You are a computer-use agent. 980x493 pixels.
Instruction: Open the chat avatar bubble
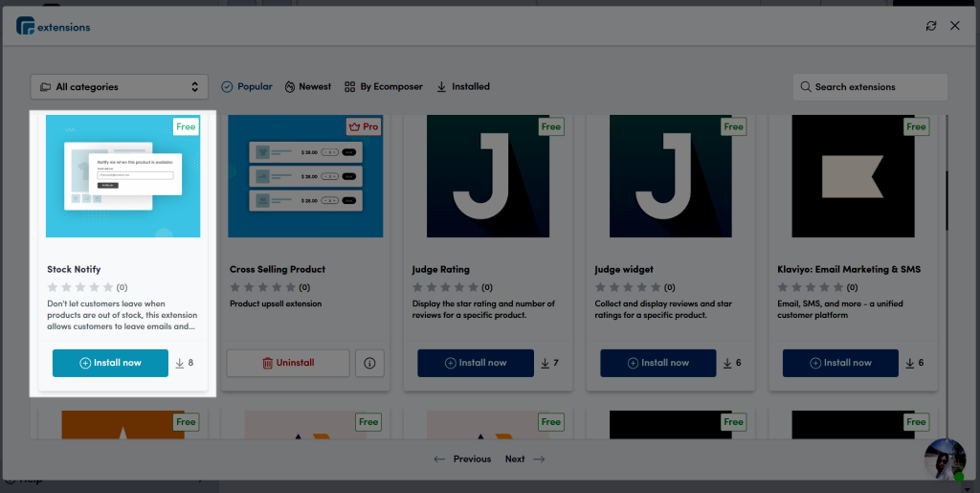pyautogui.click(x=945, y=459)
